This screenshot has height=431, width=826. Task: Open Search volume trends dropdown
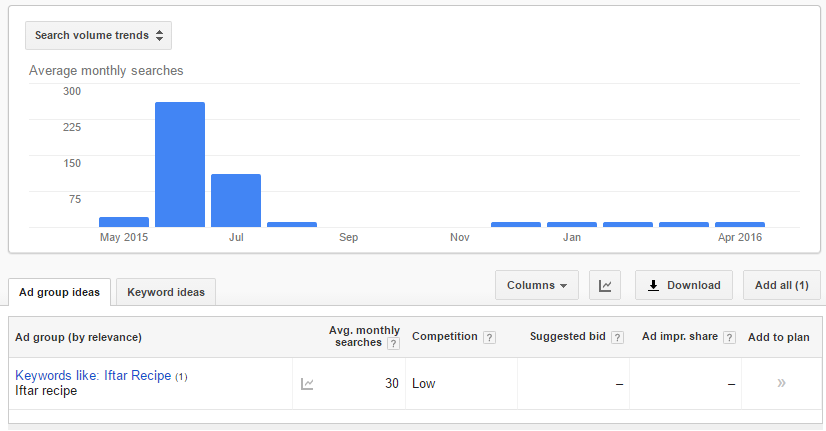pyautogui.click(x=99, y=35)
